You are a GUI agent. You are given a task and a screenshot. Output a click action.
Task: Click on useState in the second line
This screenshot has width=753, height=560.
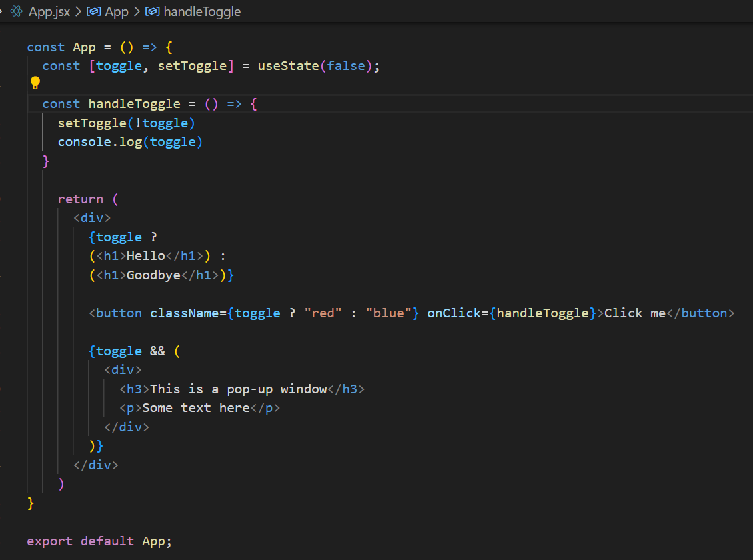289,66
